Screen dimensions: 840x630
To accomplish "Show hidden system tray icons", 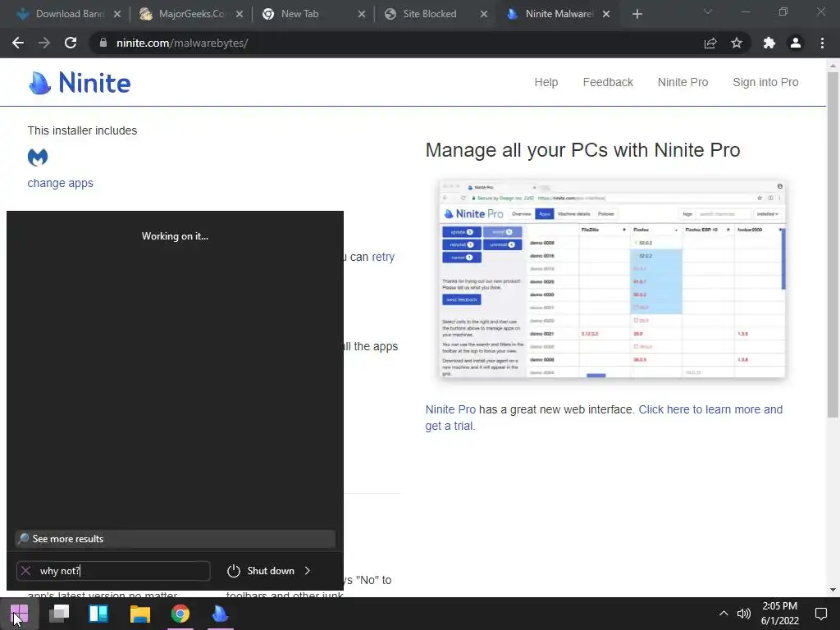I will tap(724, 614).
